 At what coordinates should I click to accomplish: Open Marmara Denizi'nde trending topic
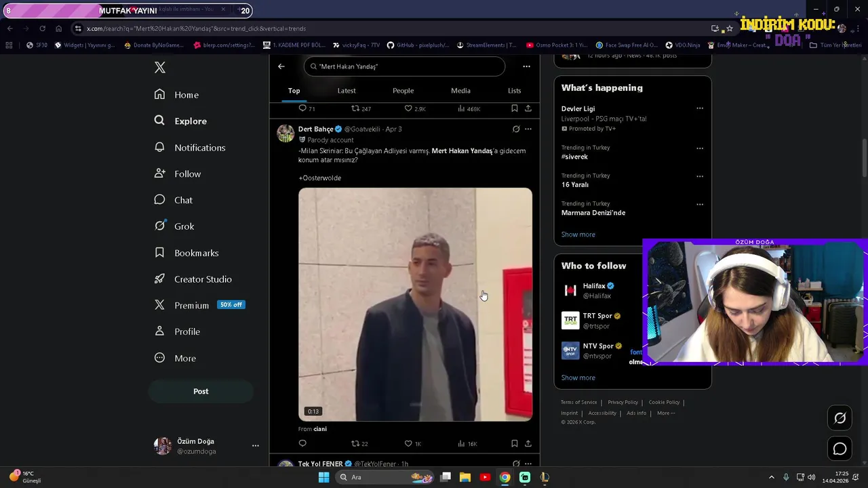coord(593,213)
